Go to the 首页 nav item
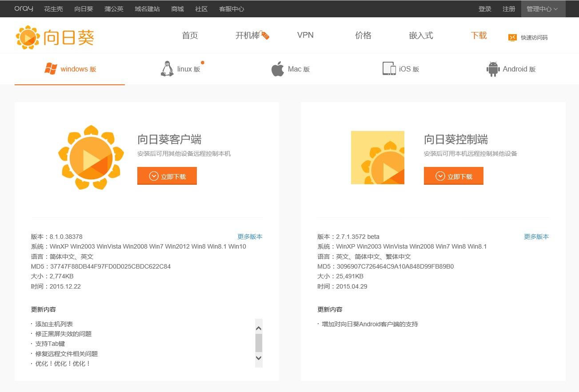The image size is (579, 392). click(x=190, y=36)
